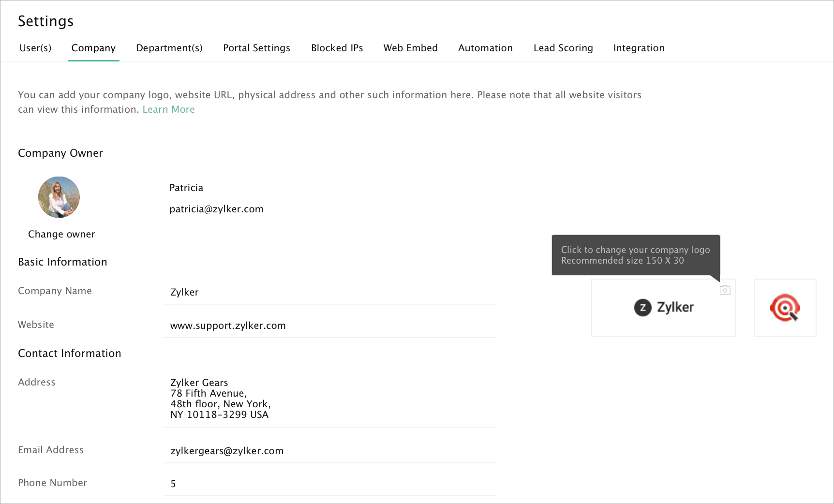Click Patricia's profile photo
Image resolution: width=834 pixels, height=504 pixels.
pyautogui.click(x=59, y=197)
